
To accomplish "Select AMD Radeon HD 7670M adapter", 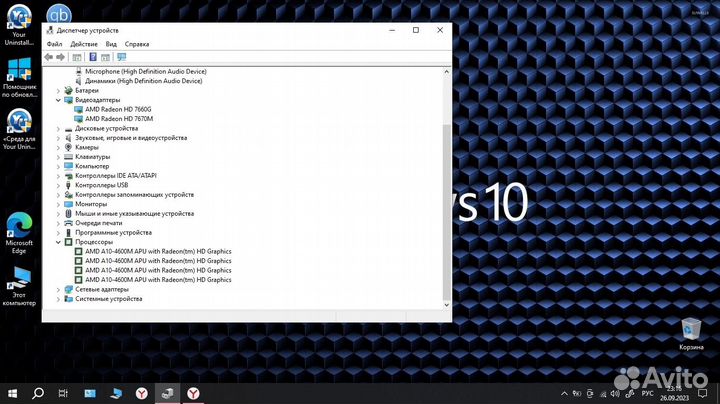I will 119,118.
